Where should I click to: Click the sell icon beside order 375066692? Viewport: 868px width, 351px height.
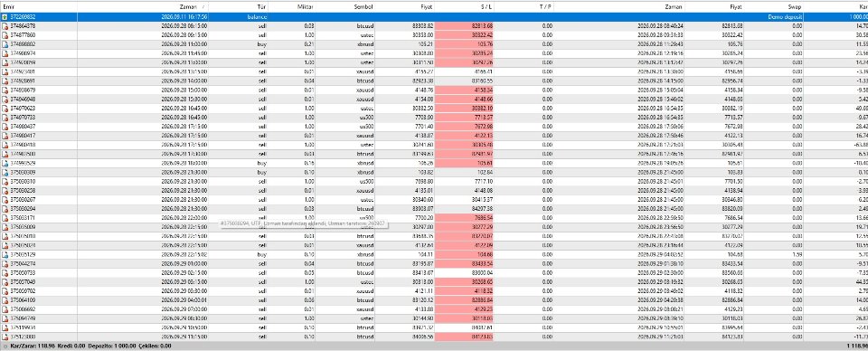[5, 309]
